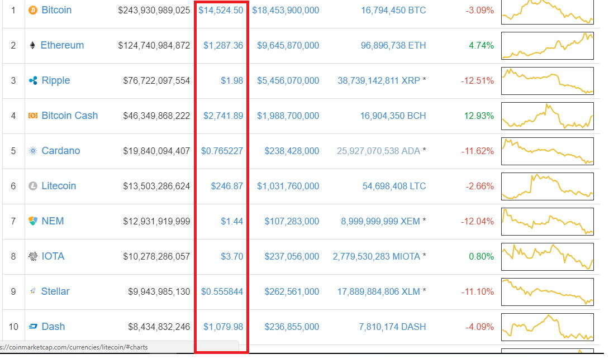Screen dimensions: 609x364
Task: Click Bitcoin Cash 24h change 12.93%
Action: tap(479, 116)
